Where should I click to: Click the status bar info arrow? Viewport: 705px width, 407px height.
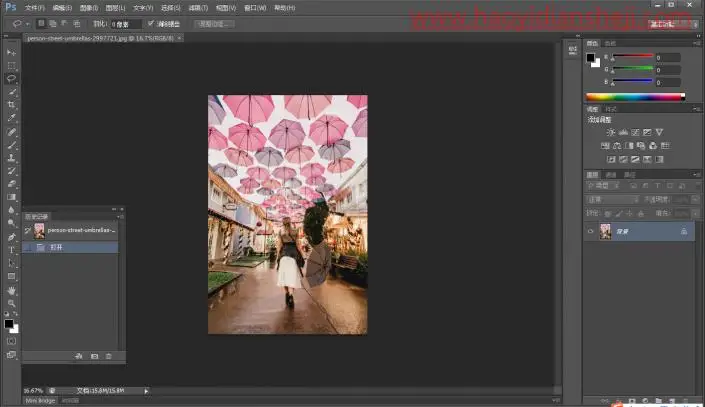point(146,391)
